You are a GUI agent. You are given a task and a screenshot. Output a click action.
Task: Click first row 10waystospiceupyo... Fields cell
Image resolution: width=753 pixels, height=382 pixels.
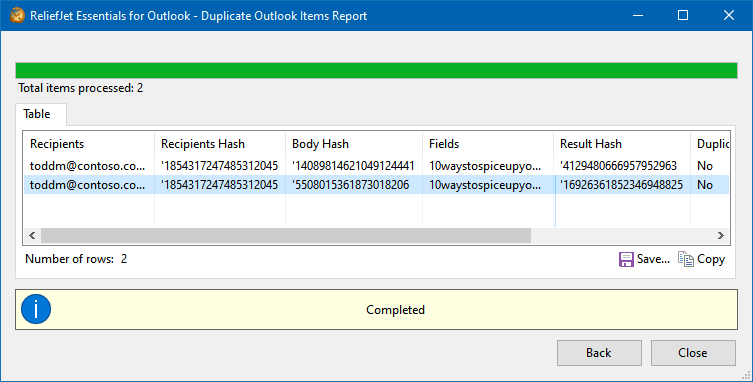(485, 166)
